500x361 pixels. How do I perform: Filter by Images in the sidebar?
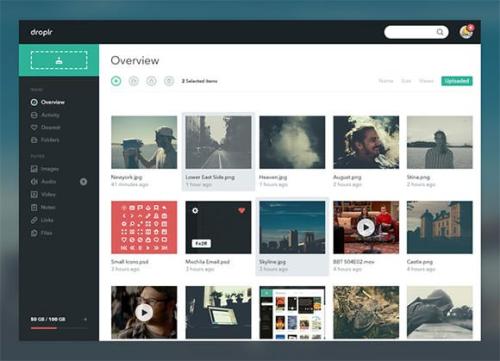click(45, 169)
